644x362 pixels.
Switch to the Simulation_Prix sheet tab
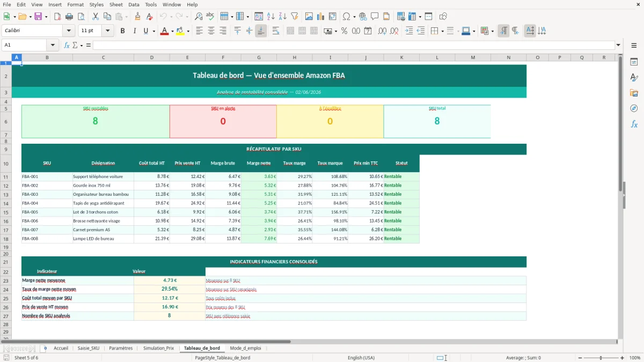point(158,348)
